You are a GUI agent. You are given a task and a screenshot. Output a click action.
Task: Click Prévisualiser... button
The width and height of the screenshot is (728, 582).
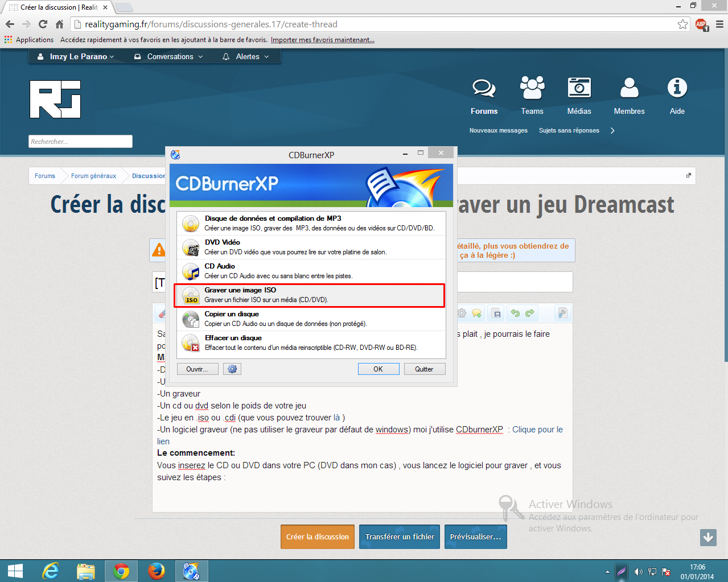(476, 537)
